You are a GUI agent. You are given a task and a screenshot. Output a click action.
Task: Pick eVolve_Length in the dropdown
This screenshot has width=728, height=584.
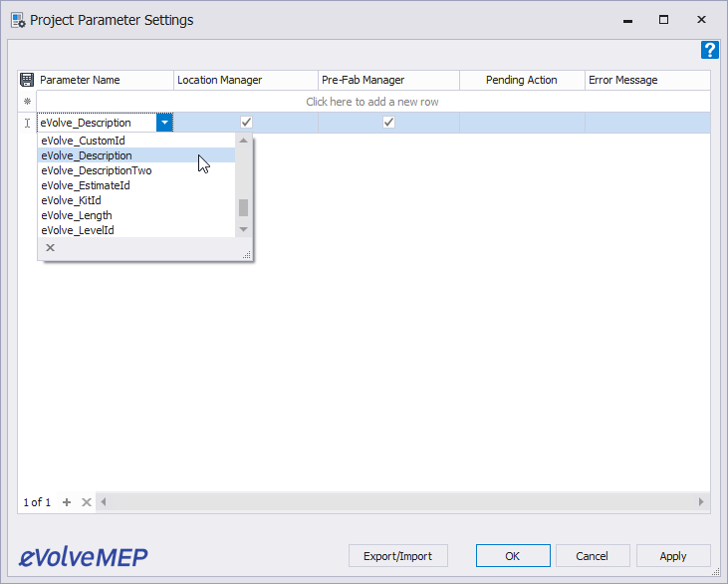136,215
